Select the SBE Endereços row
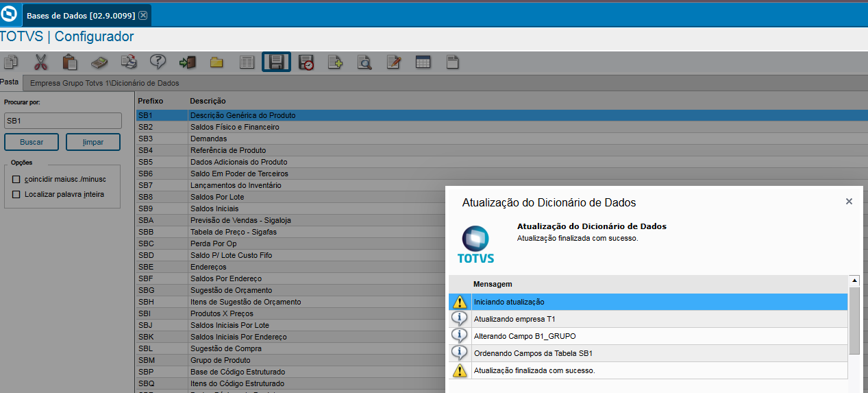Screen dimensions: 868x393 [x=290, y=267]
